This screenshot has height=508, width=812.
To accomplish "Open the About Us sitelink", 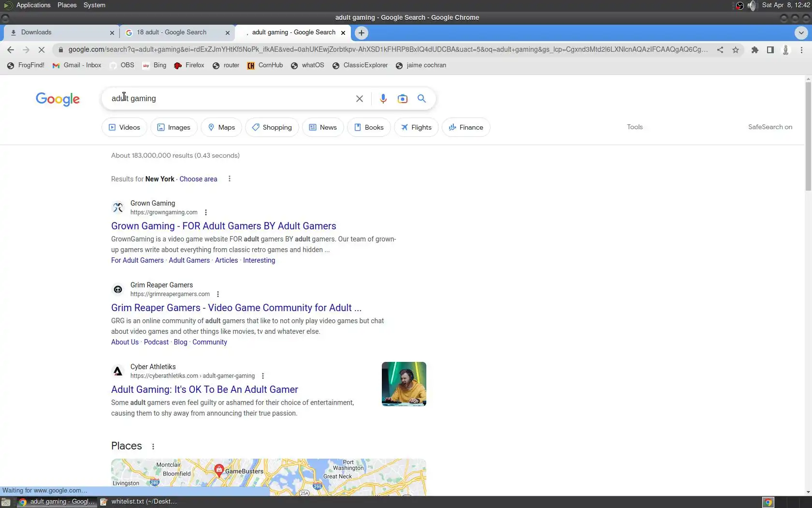I will (125, 342).
